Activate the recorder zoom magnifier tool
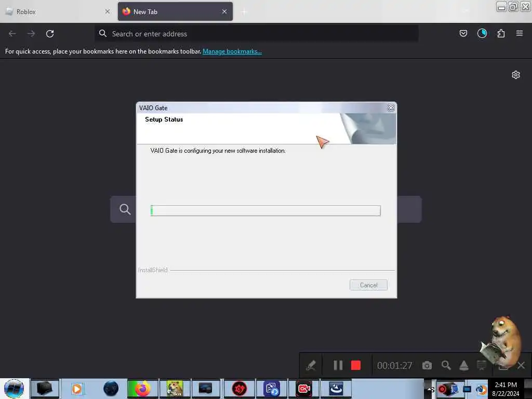The image size is (532, 399). coord(446,365)
